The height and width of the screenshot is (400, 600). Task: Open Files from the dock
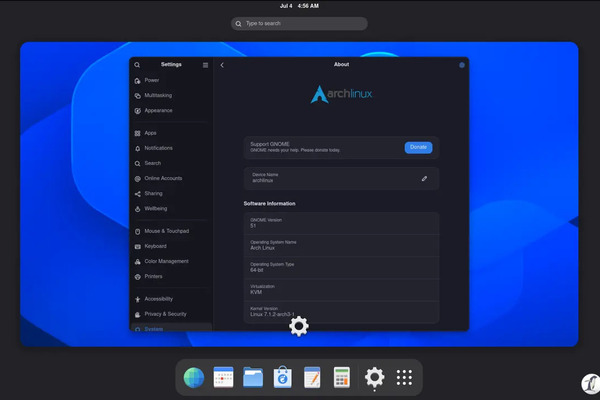253,377
